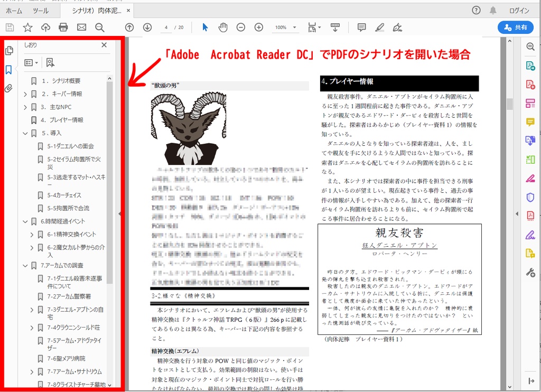Select the highlighter pen tool
The height and width of the screenshot is (392, 541).
379,27
